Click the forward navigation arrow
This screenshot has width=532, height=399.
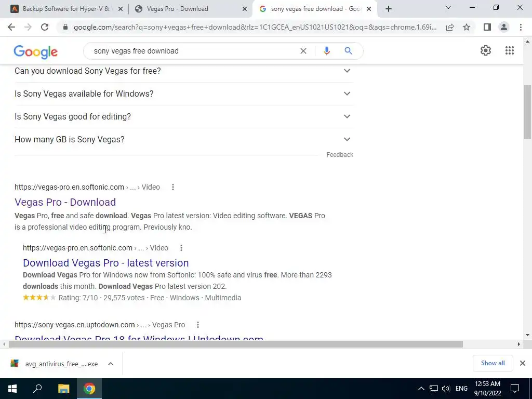pos(28,27)
